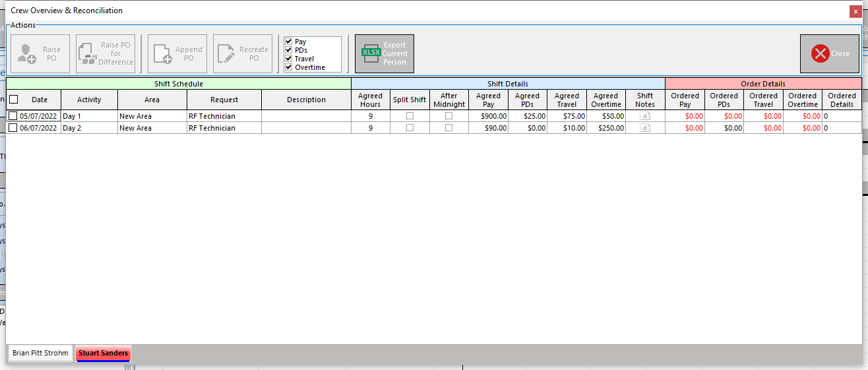The image size is (868, 370).
Task: Click the Agreed Pay $900.00 cell
Action: 488,116
